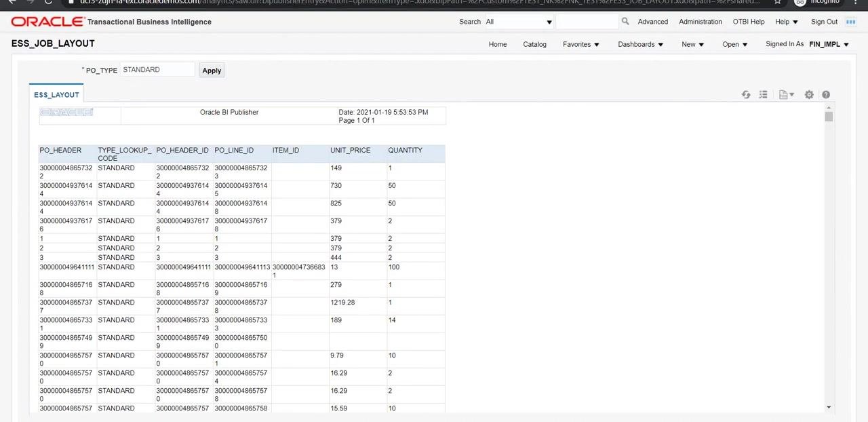Open the FIN_IMPL user menu

click(x=829, y=45)
